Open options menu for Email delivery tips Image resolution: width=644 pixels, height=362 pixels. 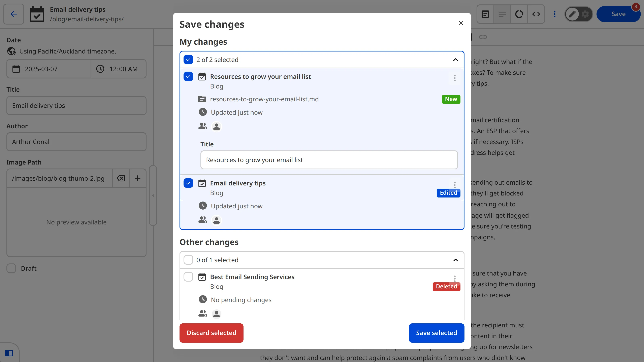455,185
